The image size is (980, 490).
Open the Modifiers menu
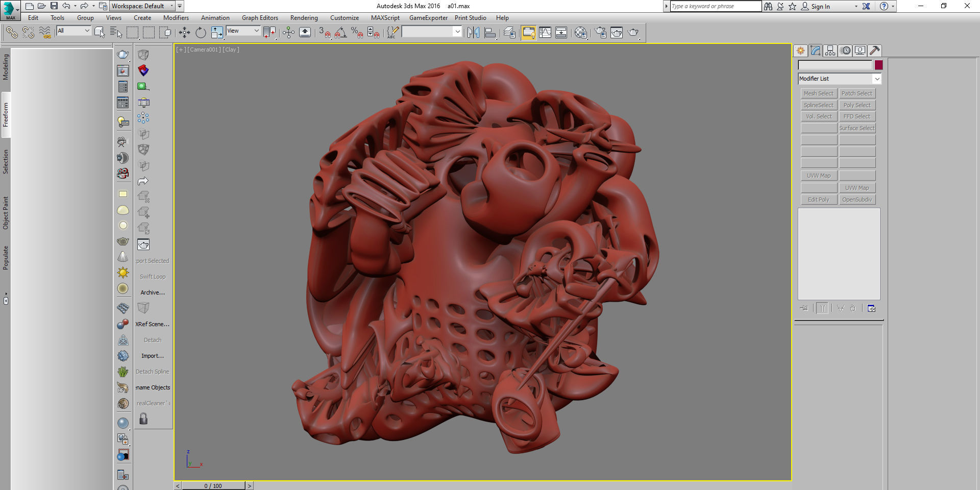pos(176,18)
